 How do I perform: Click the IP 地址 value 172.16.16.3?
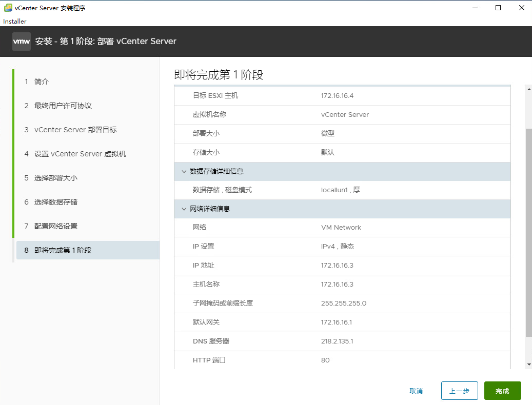tap(337, 266)
